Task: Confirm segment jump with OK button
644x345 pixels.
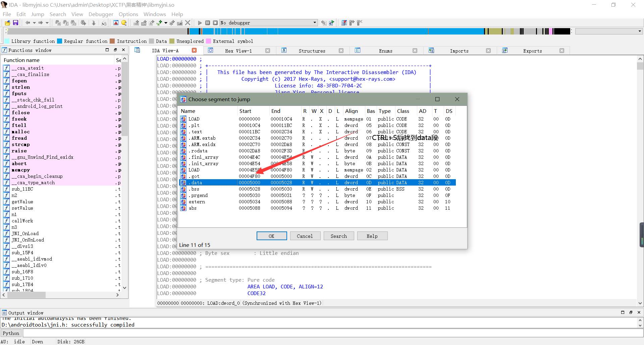Action: (x=272, y=236)
